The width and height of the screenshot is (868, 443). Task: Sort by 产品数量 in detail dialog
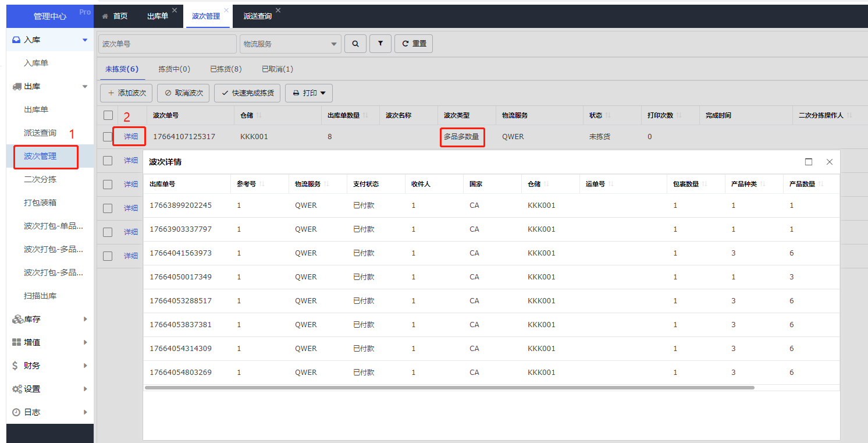(821, 184)
